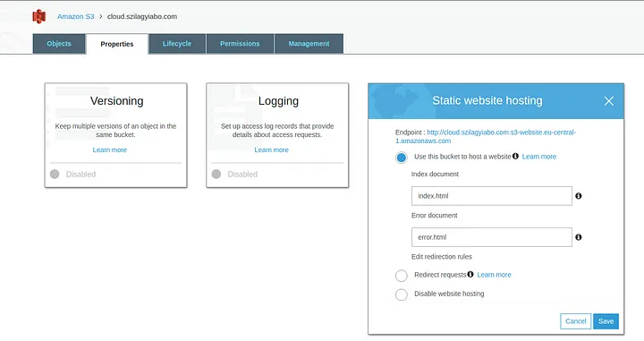Viewport: 644px width, 341px height.
Task: Click Learn more next to host a website option
Action: 539,157
